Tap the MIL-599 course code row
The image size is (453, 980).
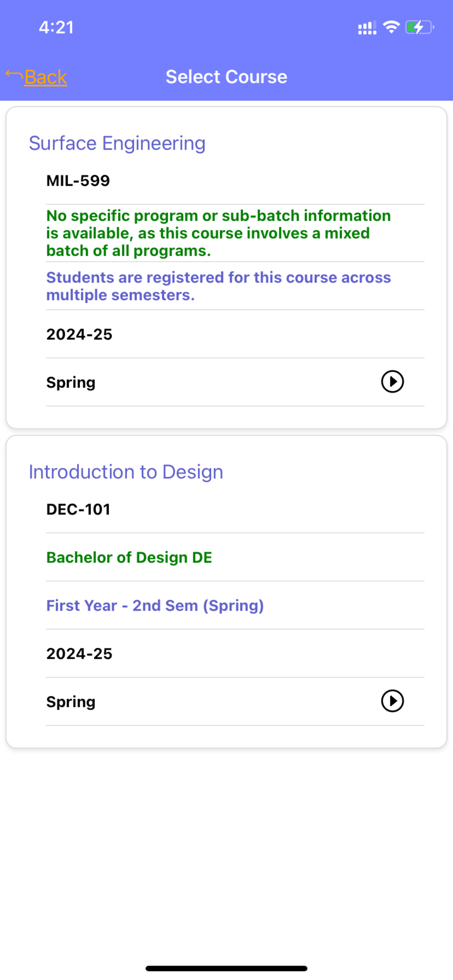[235, 181]
